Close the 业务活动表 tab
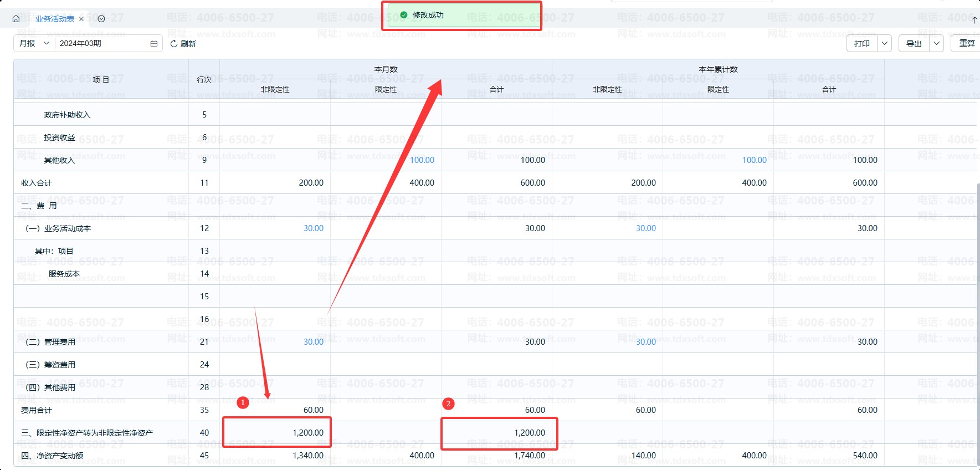Image resolution: width=980 pixels, height=470 pixels. (81, 19)
